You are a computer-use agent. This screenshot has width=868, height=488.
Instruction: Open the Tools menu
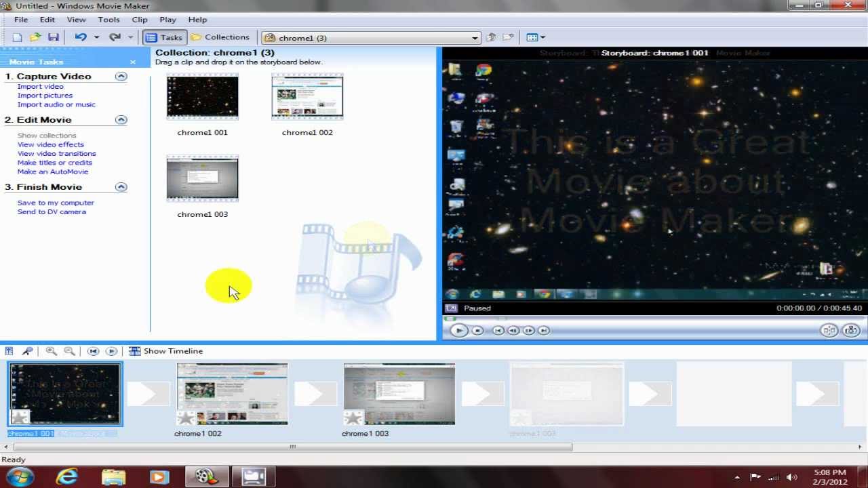pyautogui.click(x=108, y=20)
